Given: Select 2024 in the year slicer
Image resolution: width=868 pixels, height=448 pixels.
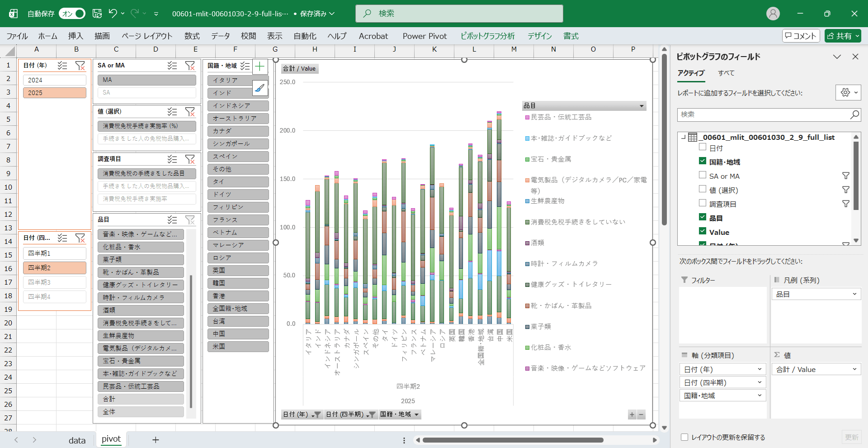Looking at the screenshot, I should coord(55,80).
